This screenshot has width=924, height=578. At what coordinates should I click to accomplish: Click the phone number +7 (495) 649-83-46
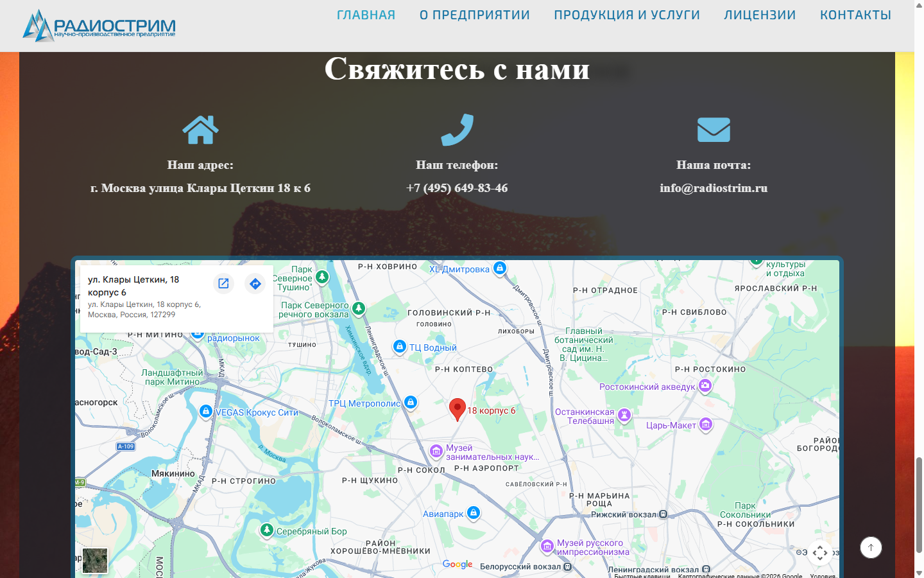click(x=457, y=188)
